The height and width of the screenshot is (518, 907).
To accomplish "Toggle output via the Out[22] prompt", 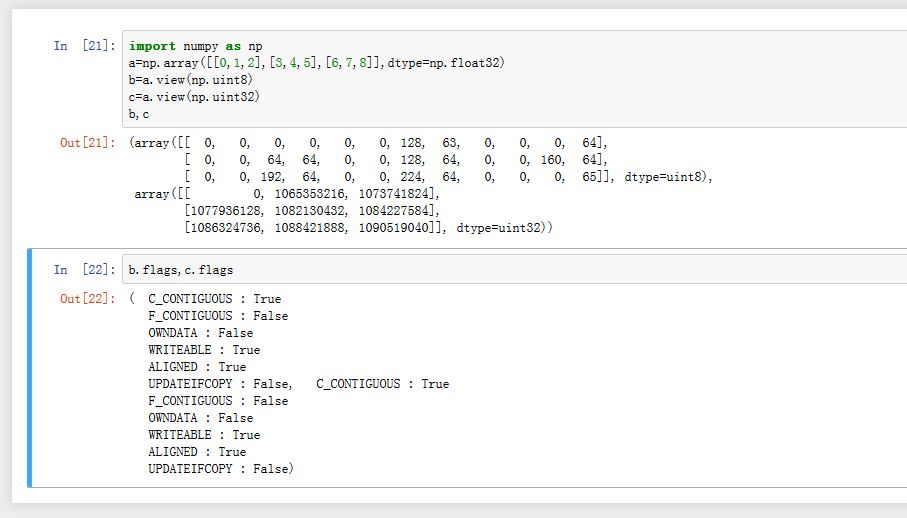I will tap(86, 299).
